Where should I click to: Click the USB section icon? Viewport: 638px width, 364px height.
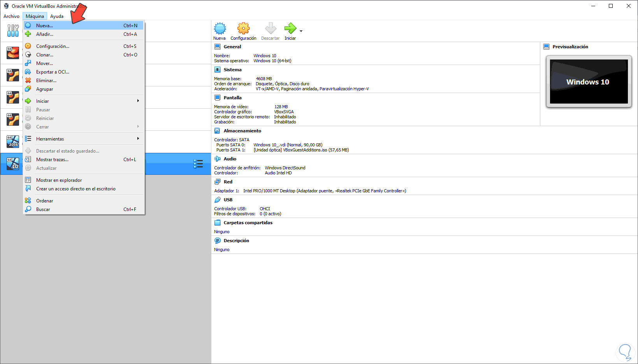click(218, 200)
